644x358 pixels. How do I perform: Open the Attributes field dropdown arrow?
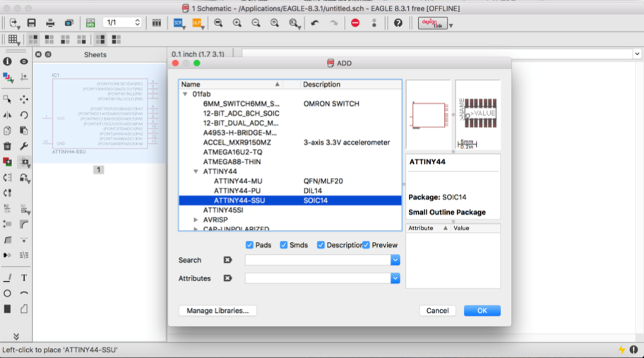395,278
